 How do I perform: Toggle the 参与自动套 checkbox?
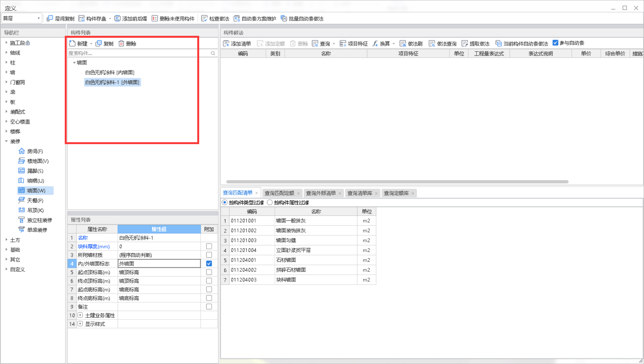(555, 43)
